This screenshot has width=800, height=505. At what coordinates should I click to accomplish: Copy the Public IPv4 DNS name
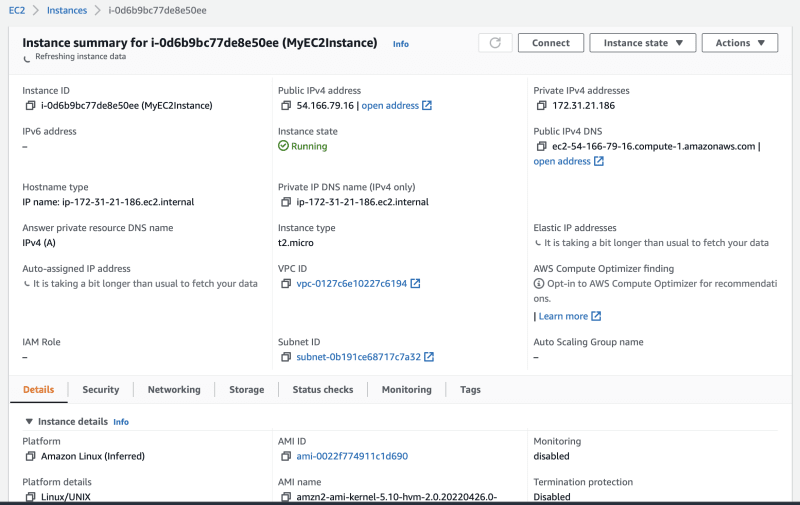click(x=541, y=146)
